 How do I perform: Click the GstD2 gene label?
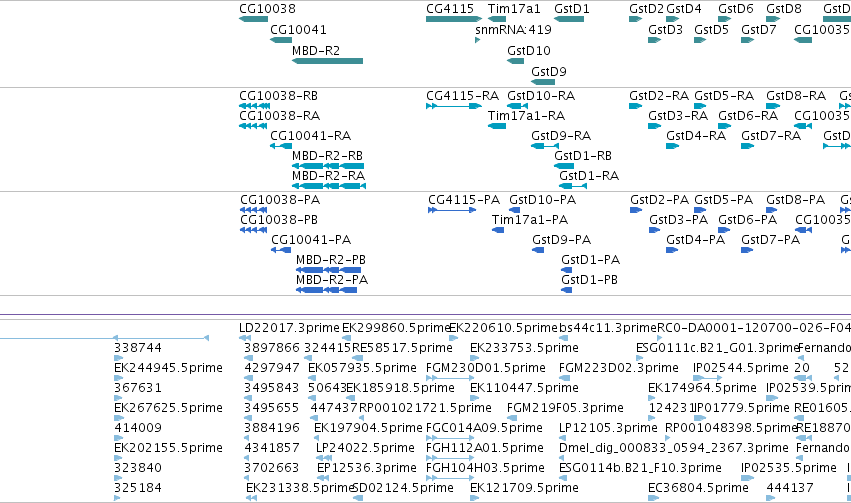coord(646,9)
